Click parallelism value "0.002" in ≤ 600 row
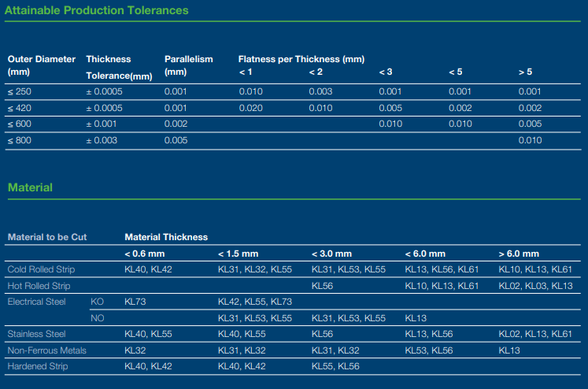This screenshot has width=588, height=389. (x=176, y=124)
